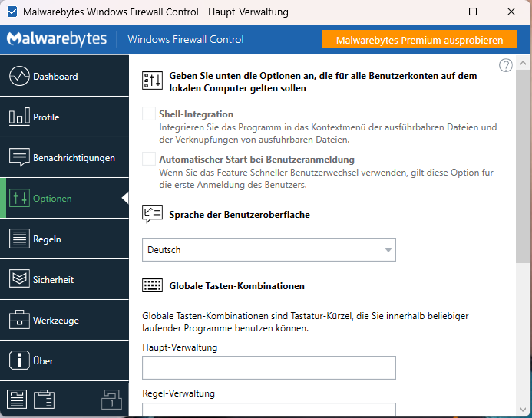This screenshot has width=532, height=418.
Task: Go to Benachrichtigungen section
Action: (64, 158)
